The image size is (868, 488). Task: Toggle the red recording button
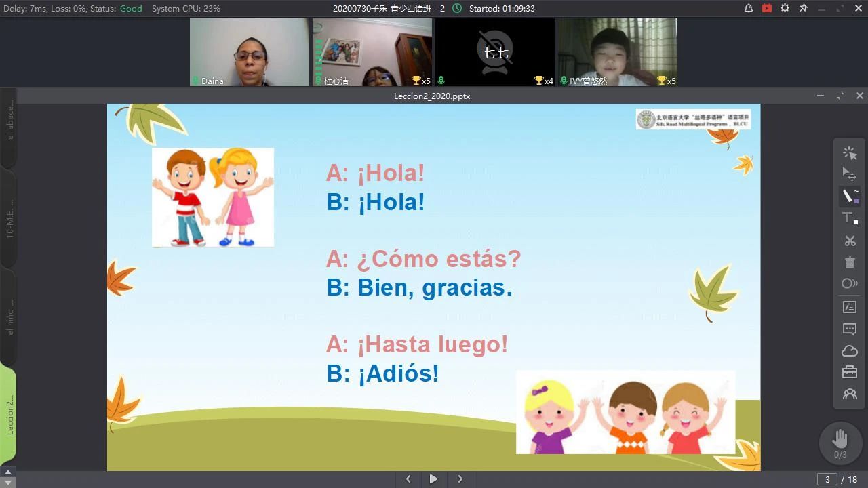tap(767, 8)
